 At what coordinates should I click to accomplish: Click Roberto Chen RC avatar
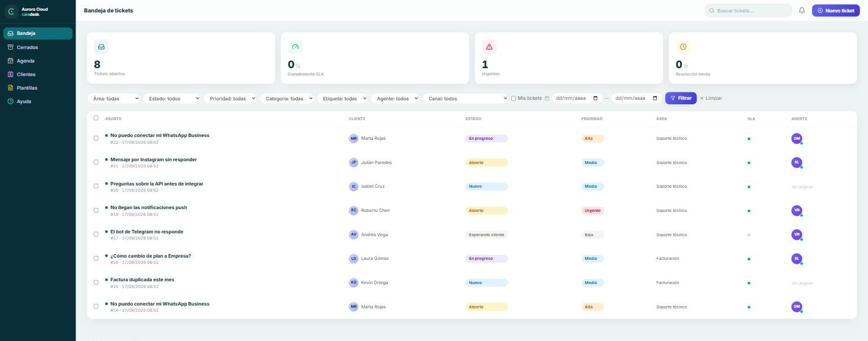[x=353, y=210]
